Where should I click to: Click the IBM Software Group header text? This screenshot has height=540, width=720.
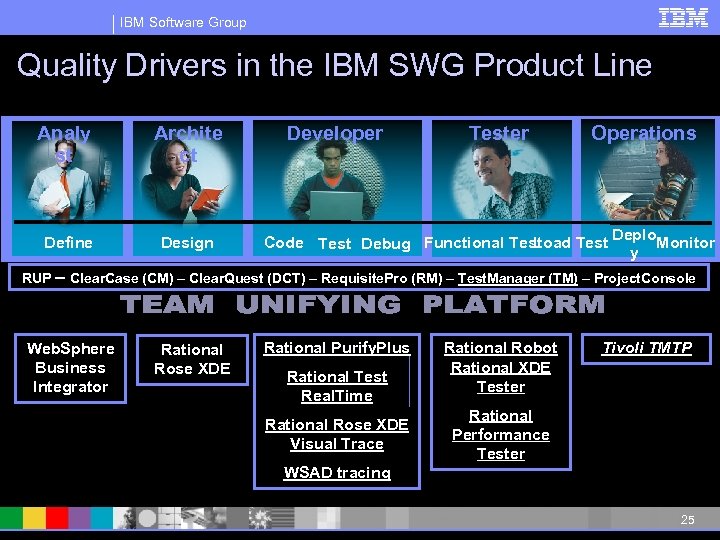tap(183, 22)
